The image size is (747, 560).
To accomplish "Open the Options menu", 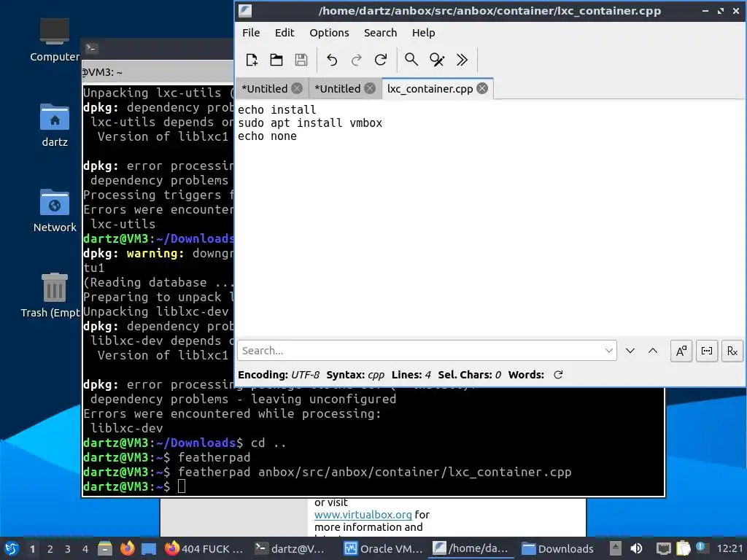I will (329, 32).
